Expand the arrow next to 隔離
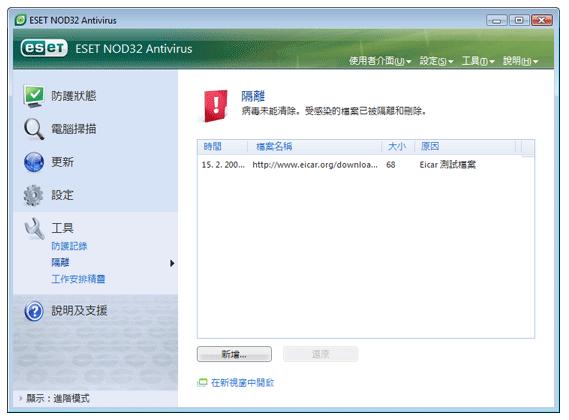 coord(172,263)
